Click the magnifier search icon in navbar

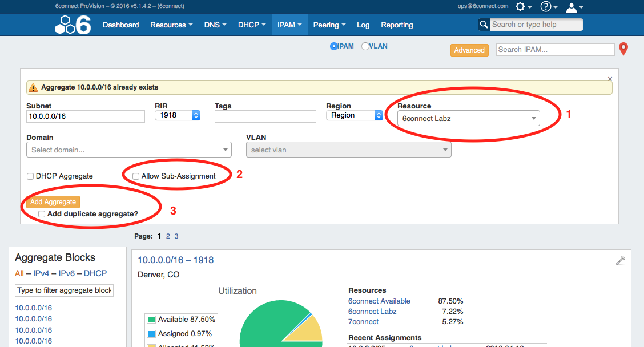tap(484, 25)
